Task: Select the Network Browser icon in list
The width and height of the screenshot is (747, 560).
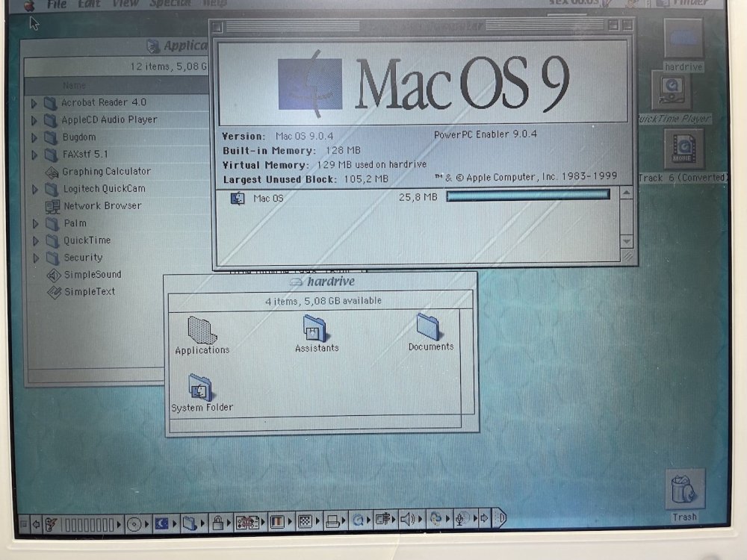Action: click(x=52, y=207)
